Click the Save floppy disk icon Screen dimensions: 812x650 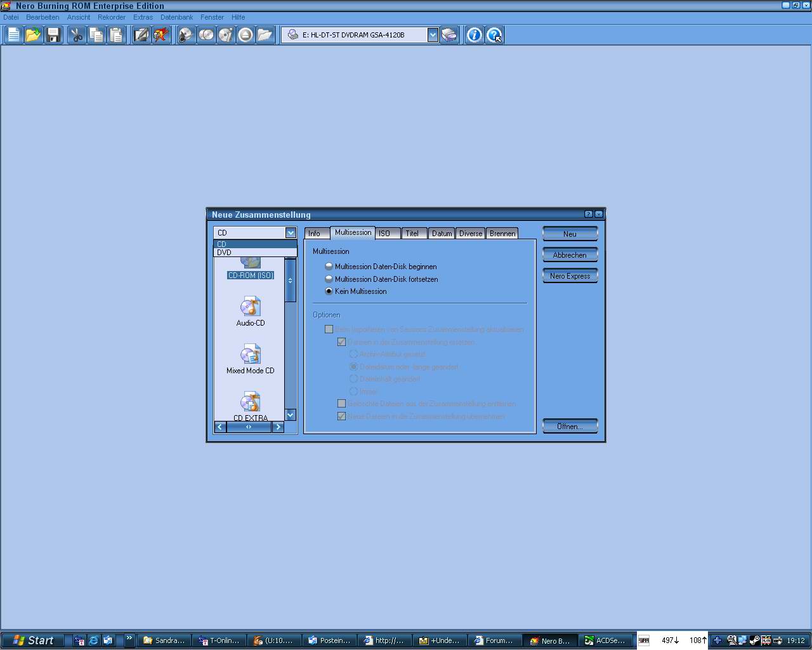pyautogui.click(x=53, y=35)
